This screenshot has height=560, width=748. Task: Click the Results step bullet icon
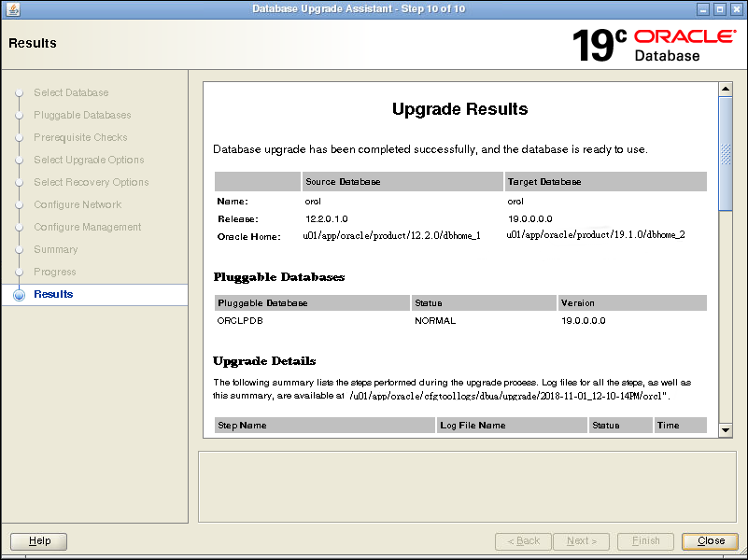pyautogui.click(x=18, y=295)
